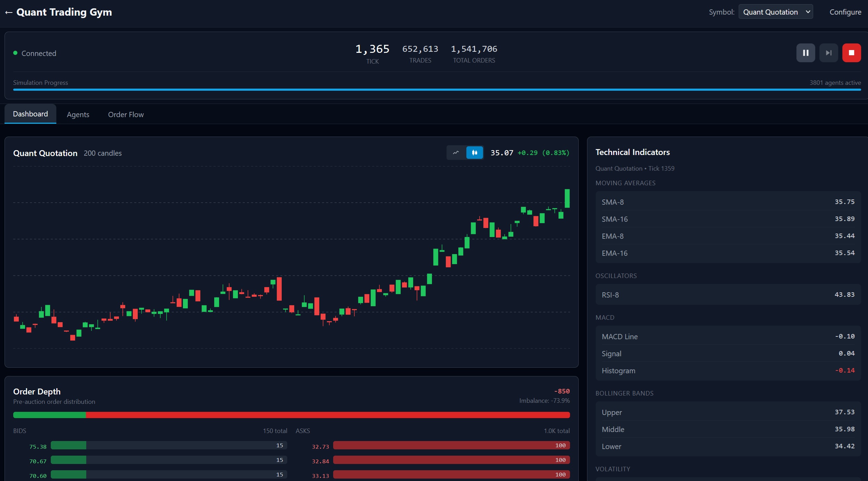Click the RSI-8 oscillator row
The image size is (868, 481).
pos(728,295)
